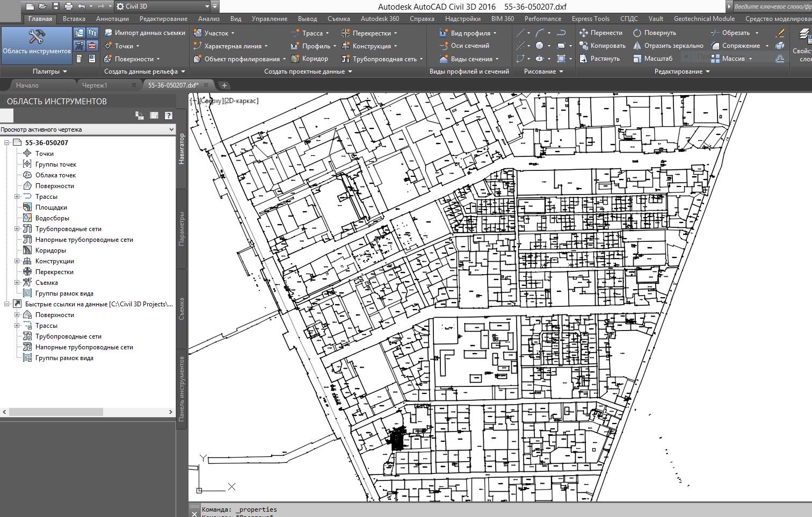Image resolution: width=812 pixels, height=517 pixels.
Task: Expand the Съемка tree node
Action: click(17, 283)
